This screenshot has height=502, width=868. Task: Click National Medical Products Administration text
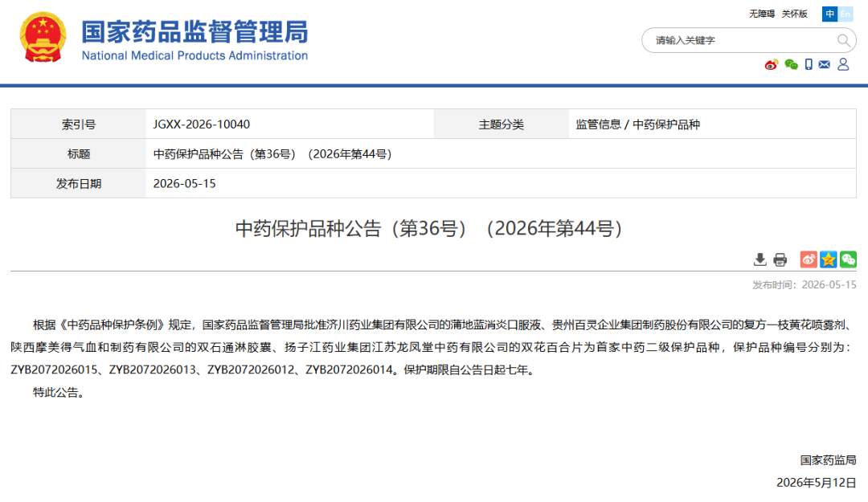pyautogui.click(x=194, y=56)
